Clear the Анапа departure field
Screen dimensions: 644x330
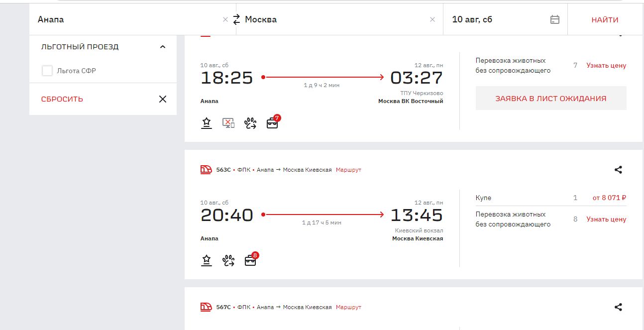(225, 19)
